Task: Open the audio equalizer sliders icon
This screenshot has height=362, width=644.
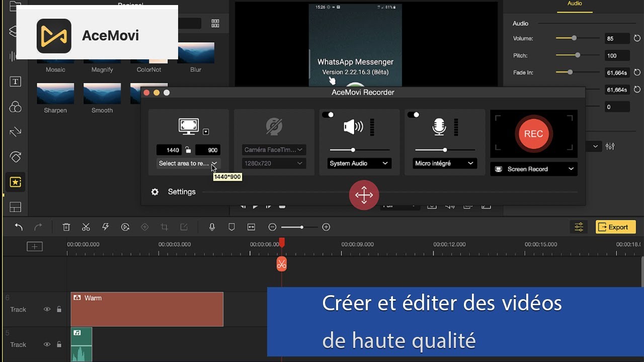Action: pos(610,146)
